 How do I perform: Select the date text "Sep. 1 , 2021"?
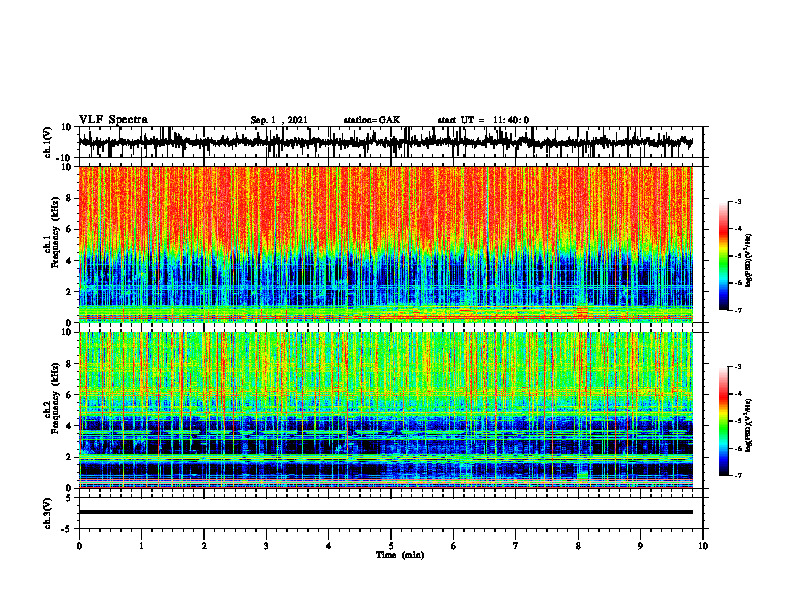click(x=279, y=120)
